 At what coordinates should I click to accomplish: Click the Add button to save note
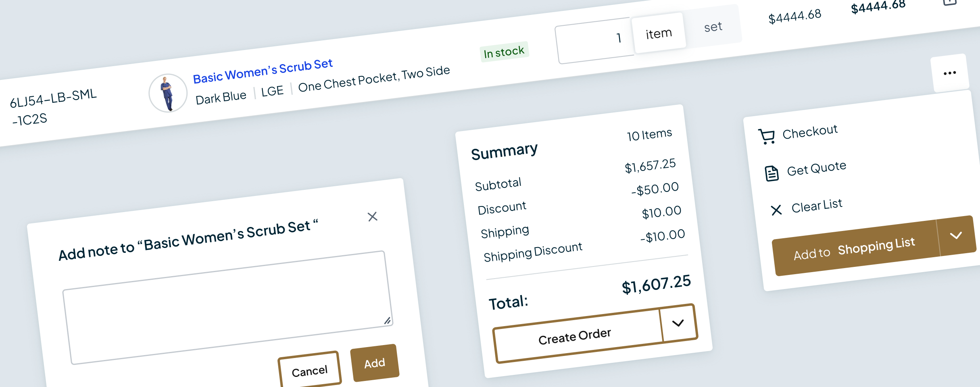[375, 363]
